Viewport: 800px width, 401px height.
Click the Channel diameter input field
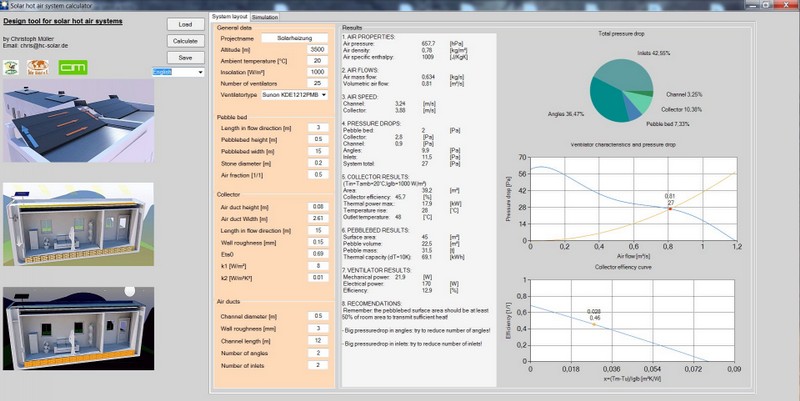(x=317, y=316)
